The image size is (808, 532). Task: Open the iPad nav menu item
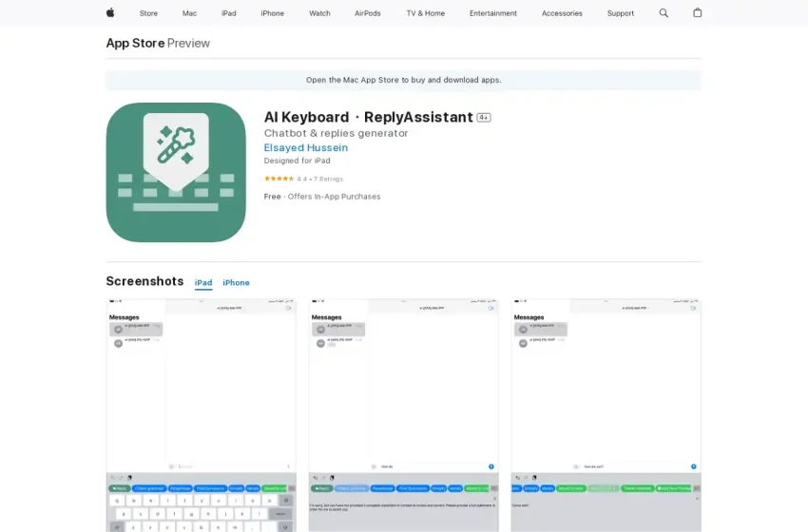[229, 13]
